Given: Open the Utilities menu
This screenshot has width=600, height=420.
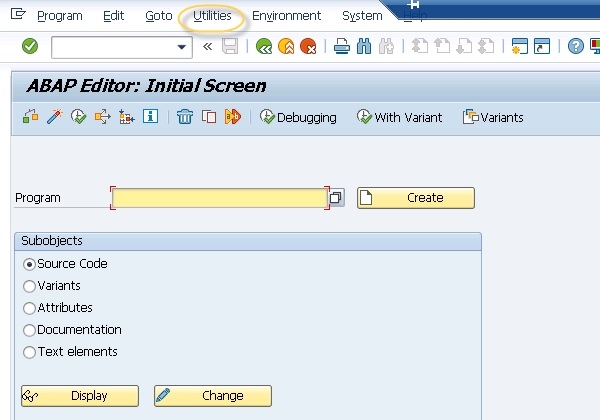Looking at the screenshot, I should point(212,16).
